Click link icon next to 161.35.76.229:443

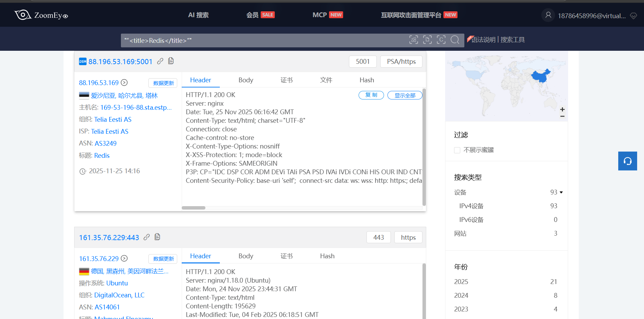[x=147, y=237]
